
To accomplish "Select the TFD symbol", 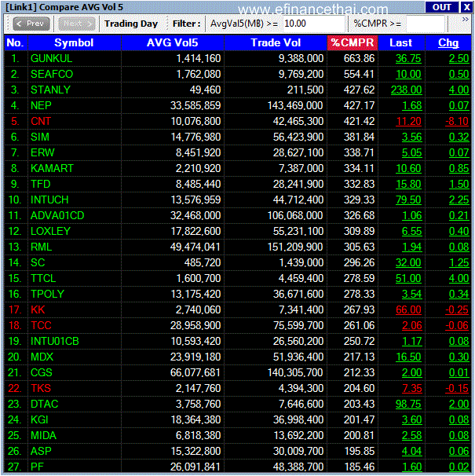I will [x=40, y=184].
